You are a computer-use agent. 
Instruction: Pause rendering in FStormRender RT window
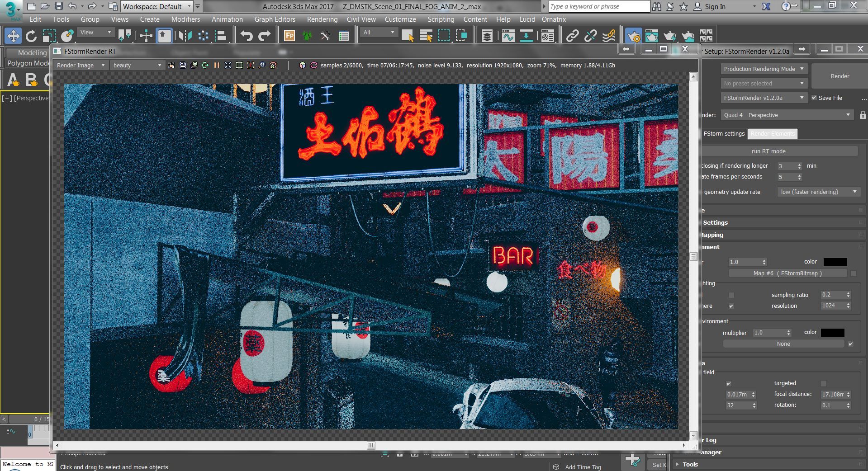point(217,65)
